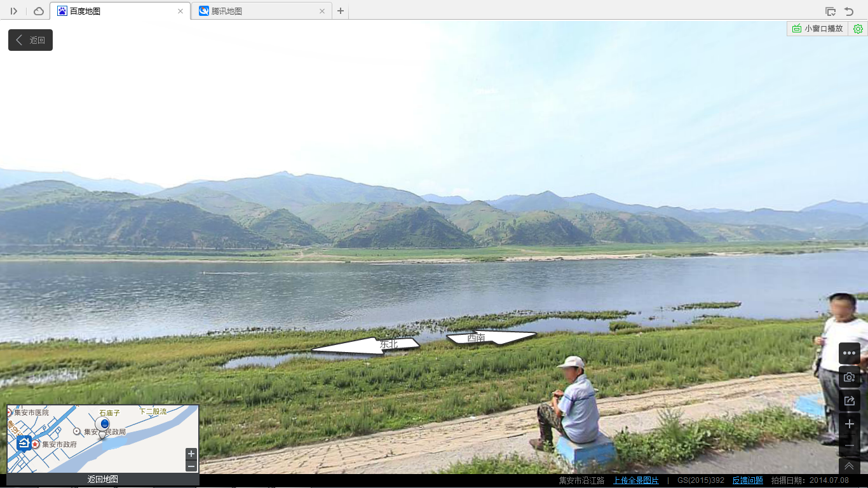Move panorama toward 东北 arrow
Screen dimensions: 868x488
(x=365, y=345)
